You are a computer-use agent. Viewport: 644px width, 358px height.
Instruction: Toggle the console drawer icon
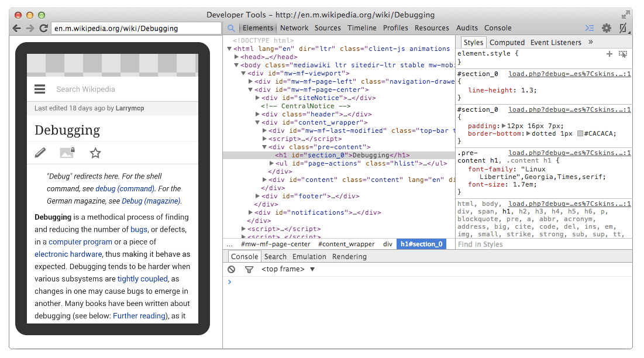tap(590, 28)
